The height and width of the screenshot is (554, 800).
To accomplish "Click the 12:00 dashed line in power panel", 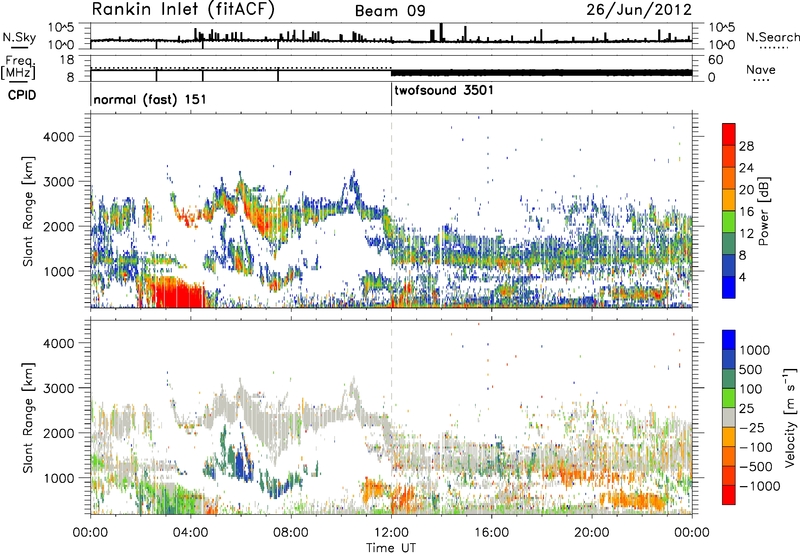I will pos(391,211).
